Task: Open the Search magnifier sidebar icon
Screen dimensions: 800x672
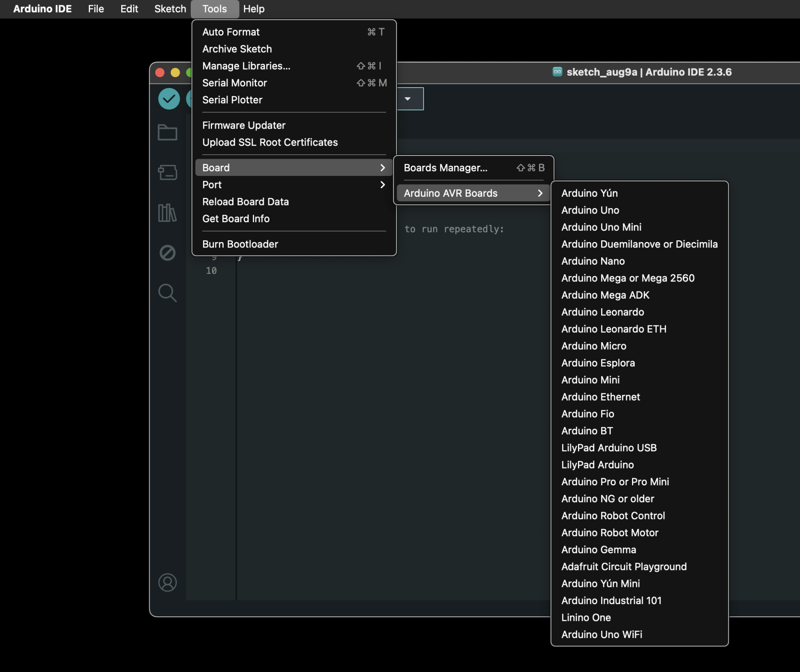Action: click(x=167, y=293)
